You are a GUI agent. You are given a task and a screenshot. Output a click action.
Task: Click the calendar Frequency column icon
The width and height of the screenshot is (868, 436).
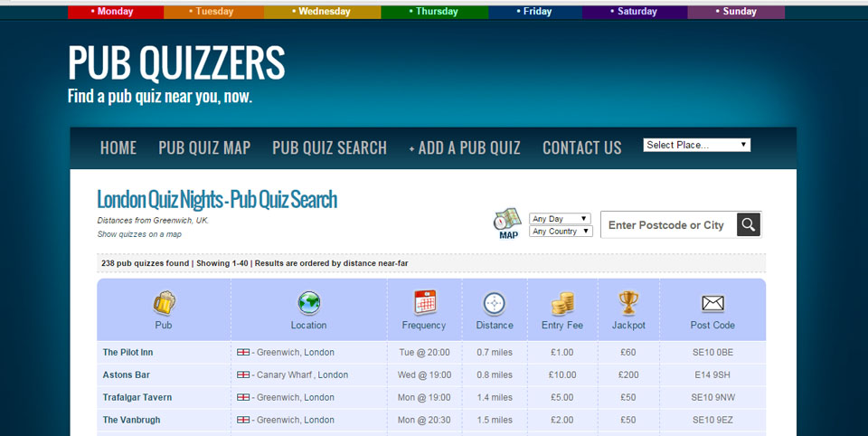click(425, 302)
